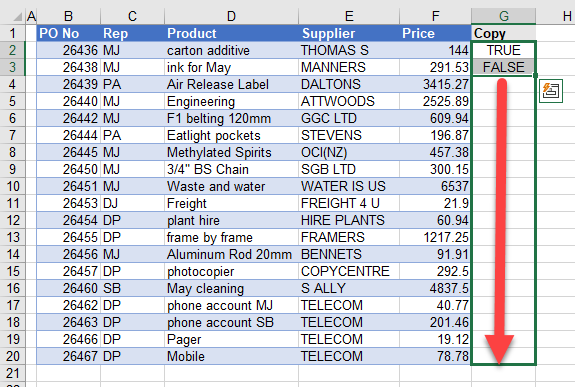The width and height of the screenshot is (575, 387).
Task: Click the May cleaning cell
Action: (231, 288)
